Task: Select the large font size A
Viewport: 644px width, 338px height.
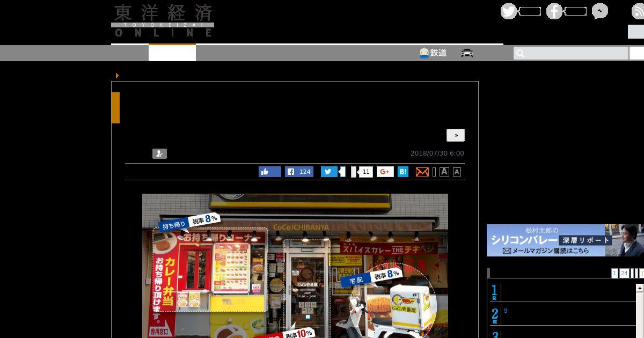Action: (444, 172)
